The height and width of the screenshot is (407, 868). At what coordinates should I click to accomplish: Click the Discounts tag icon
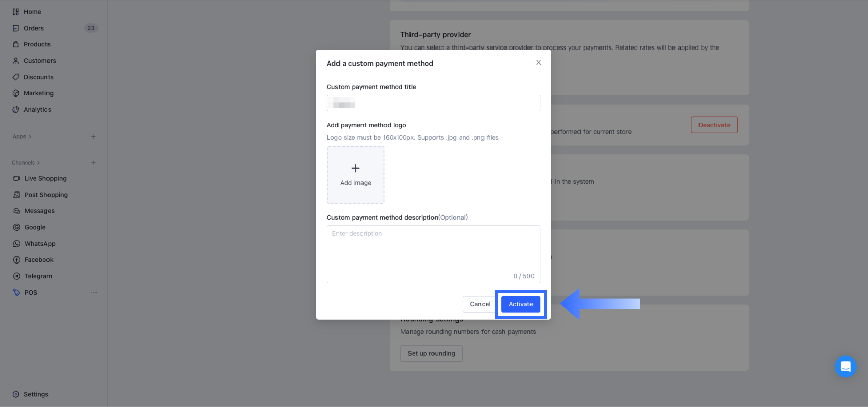[x=16, y=77]
